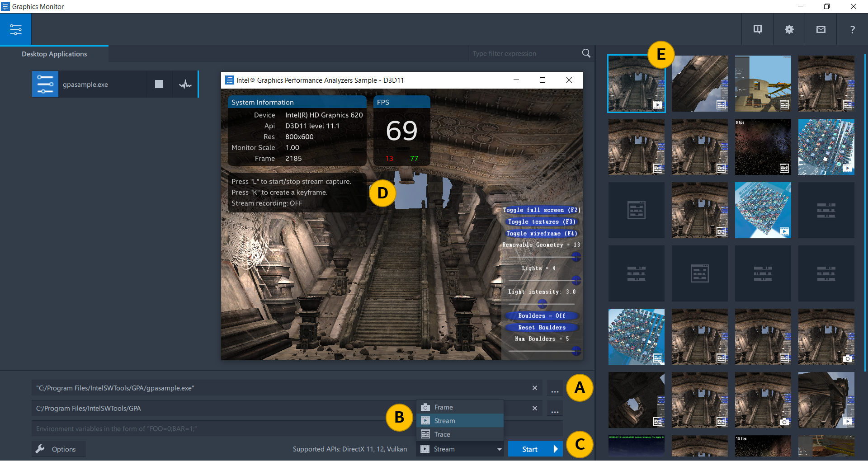Expand the Stream capture mode dropdown
Screen dimensions: 868x461
click(x=499, y=449)
